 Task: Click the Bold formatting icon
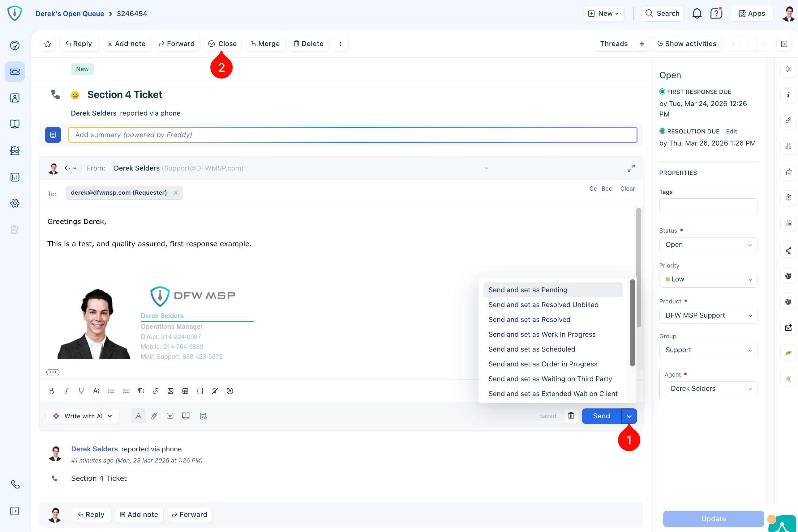point(52,391)
